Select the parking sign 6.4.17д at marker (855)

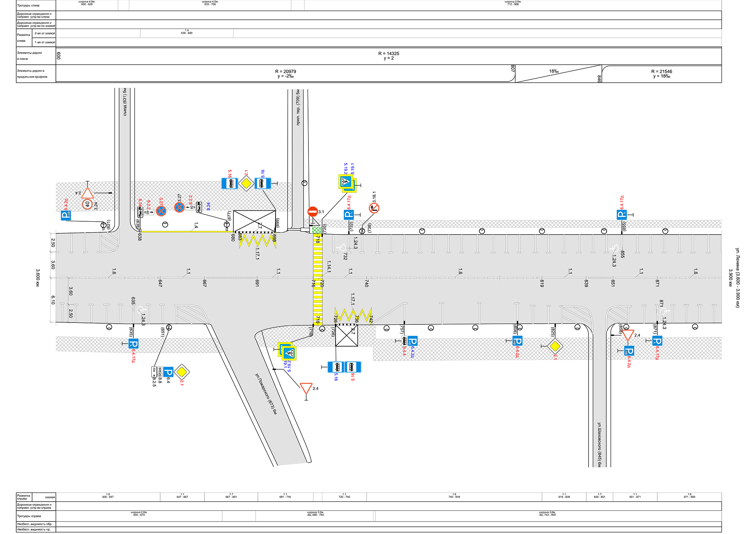[x=621, y=215]
